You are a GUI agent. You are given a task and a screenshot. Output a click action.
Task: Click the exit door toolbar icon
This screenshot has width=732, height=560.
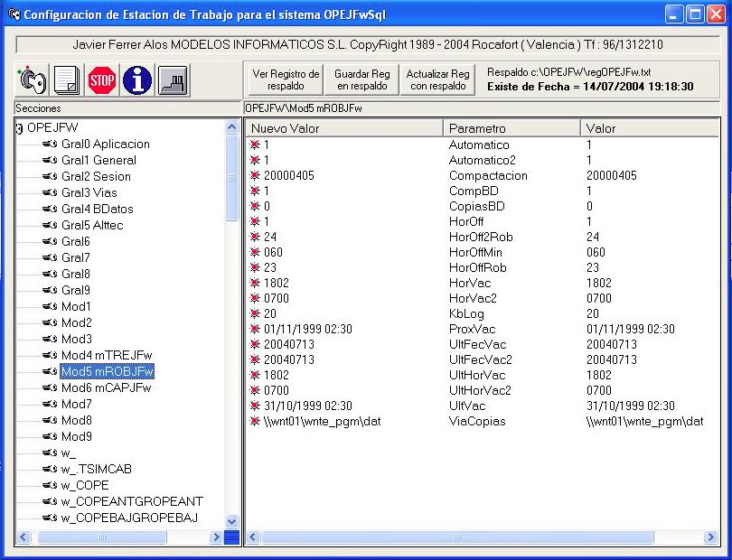tap(173, 80)
